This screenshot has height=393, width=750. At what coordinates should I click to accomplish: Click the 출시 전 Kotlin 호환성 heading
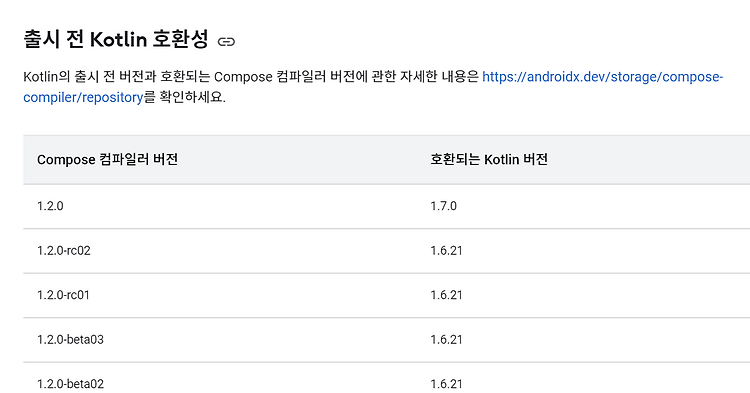pos(116,39)
